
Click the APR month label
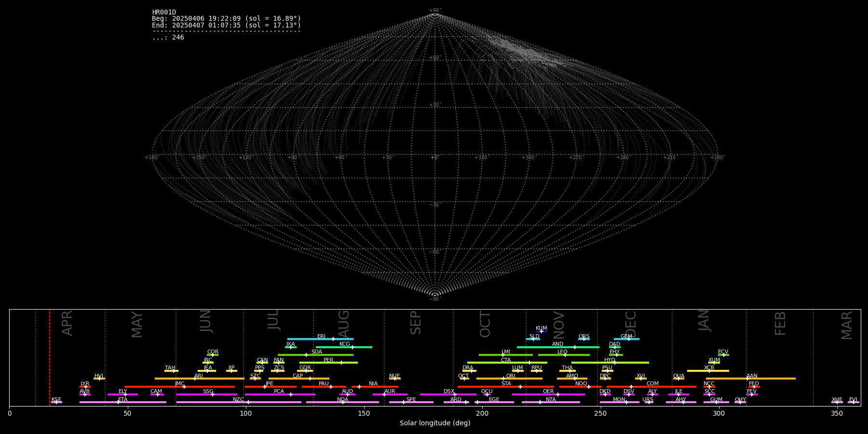67,323
